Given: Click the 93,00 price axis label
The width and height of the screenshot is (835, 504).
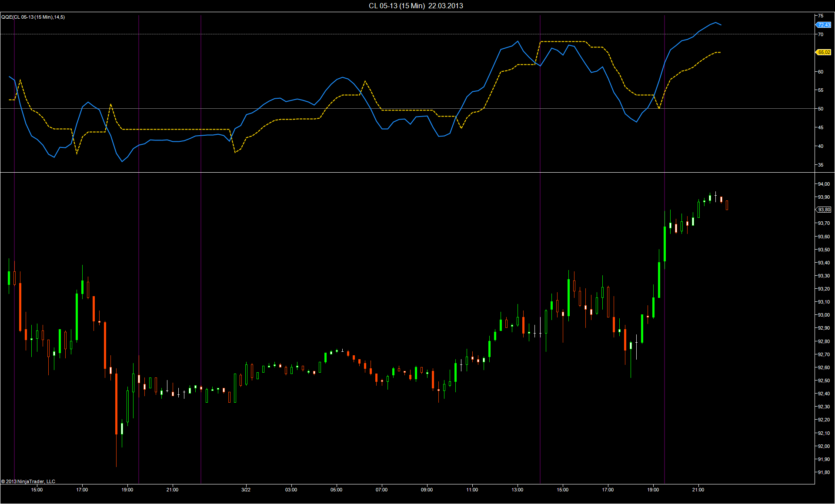Looking at the screenshot, I should click(x=824, y=315).
